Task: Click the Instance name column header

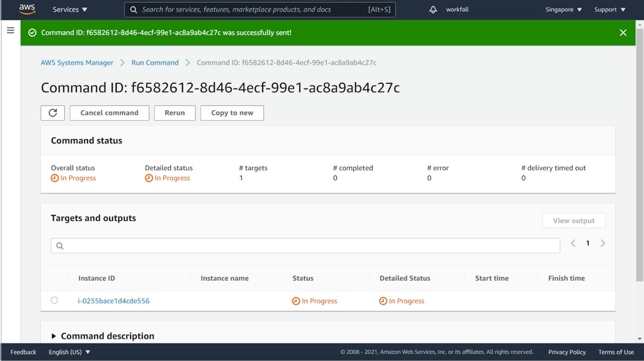Action: [x=225, y=278]
